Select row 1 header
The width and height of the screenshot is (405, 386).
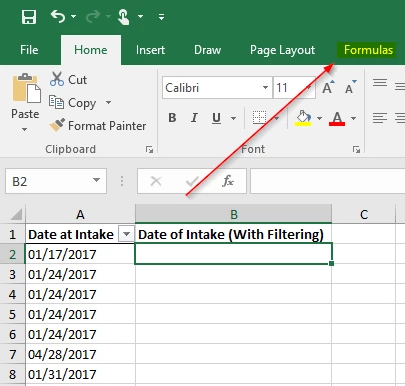[12, 234]
